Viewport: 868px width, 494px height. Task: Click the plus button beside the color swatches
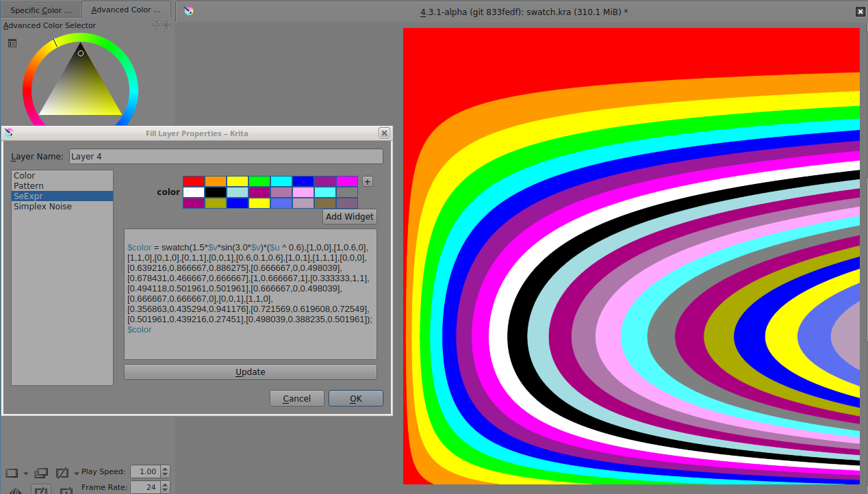(368, 182)
